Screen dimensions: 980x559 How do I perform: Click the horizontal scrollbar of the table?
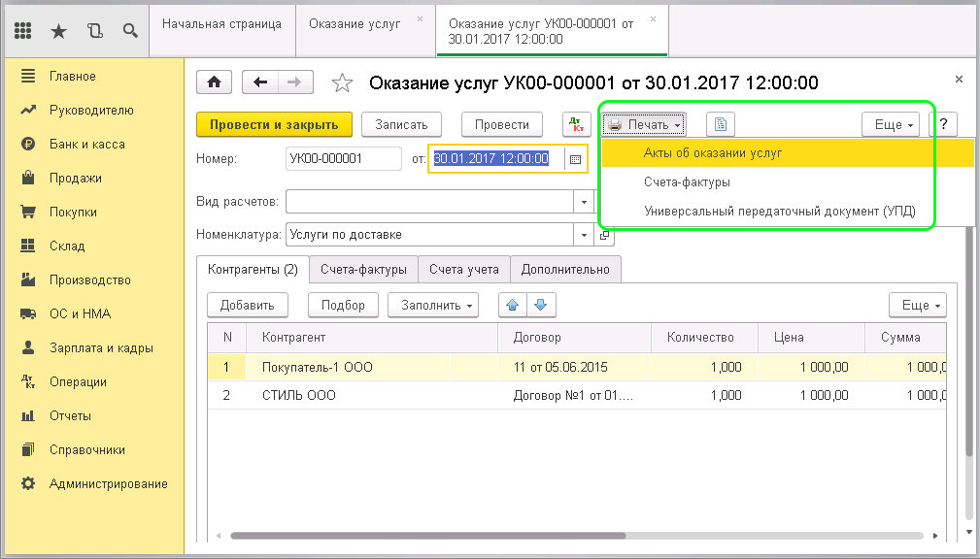click(x=428, y=536)
